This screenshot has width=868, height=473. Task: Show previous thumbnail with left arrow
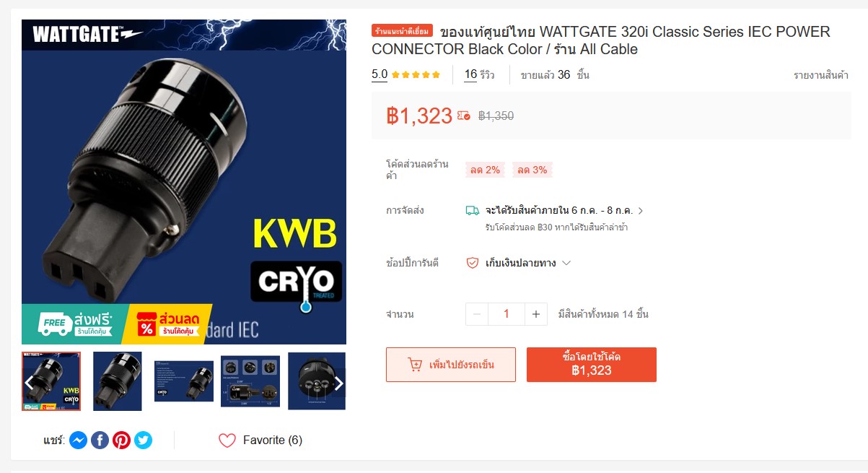(30, 383)
